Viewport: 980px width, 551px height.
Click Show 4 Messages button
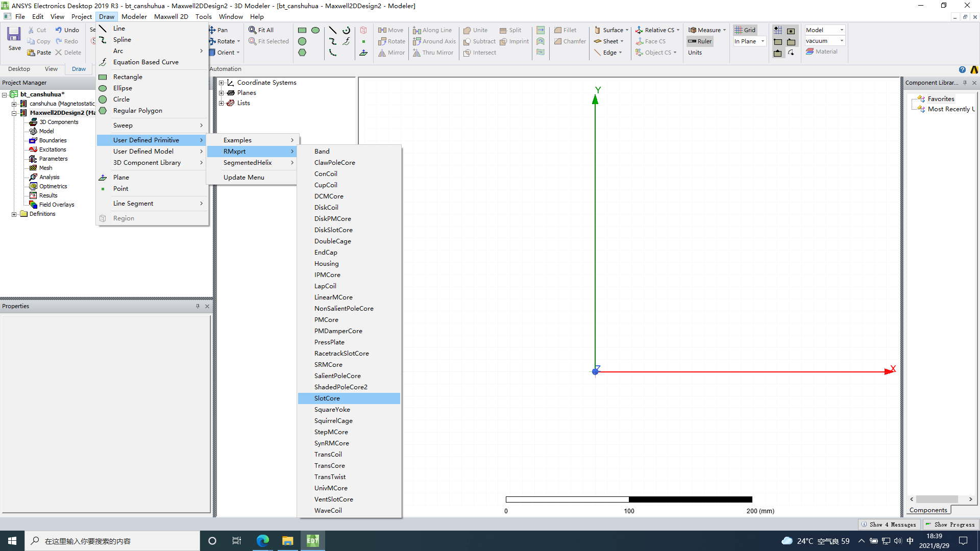[x=889, y=524]
